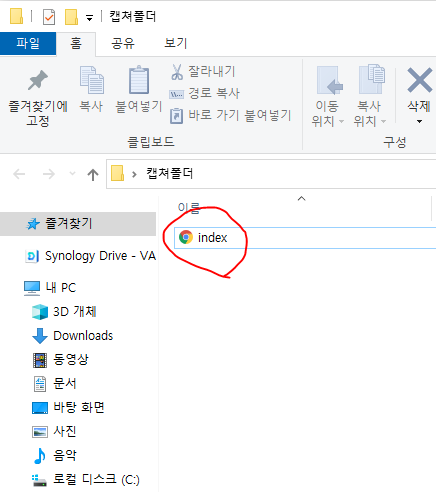Expand the address bar path chevron before 캡쳐폴더
Image resolution: width=436 pixels, height=492 pixels.
pos(134,174)
